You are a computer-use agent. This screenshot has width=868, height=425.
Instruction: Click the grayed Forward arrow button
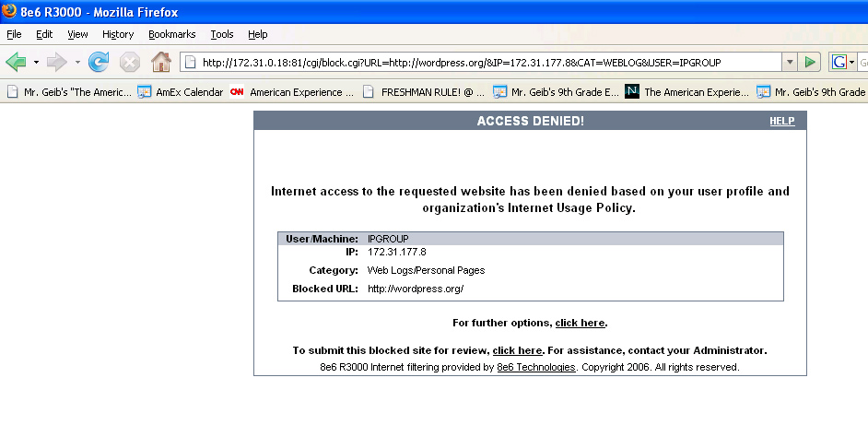point(56,62)
